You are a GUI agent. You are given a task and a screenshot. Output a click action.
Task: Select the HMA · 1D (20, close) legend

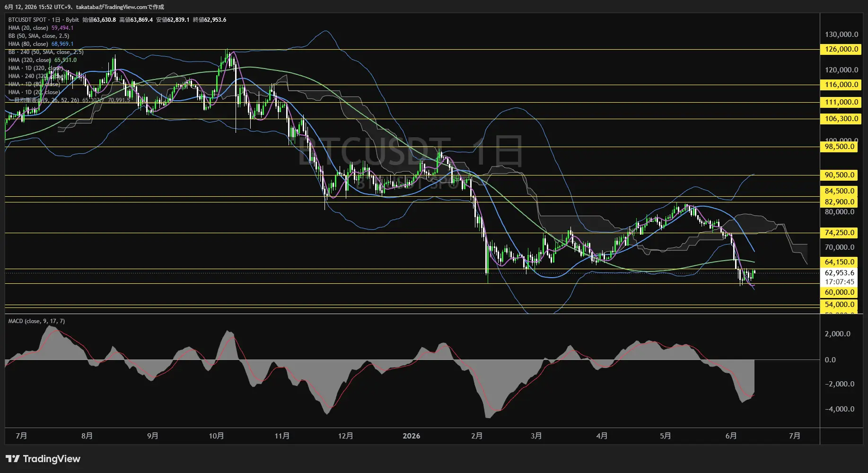tap(34, 92)
